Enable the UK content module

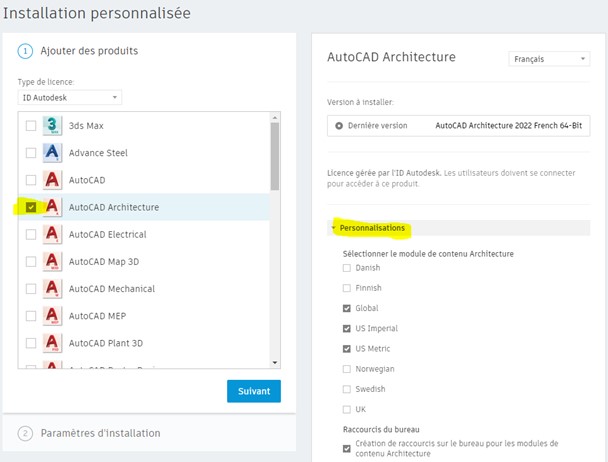click(x=347, y=409)
